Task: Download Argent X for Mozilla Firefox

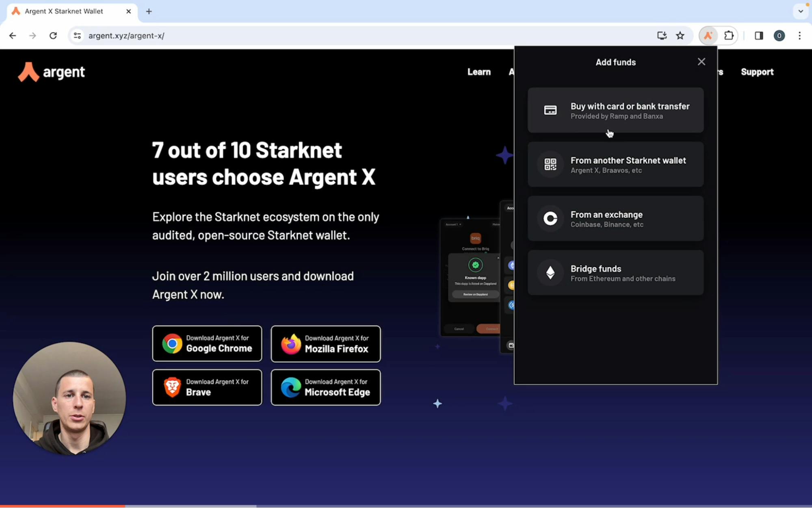Action: 326,344
